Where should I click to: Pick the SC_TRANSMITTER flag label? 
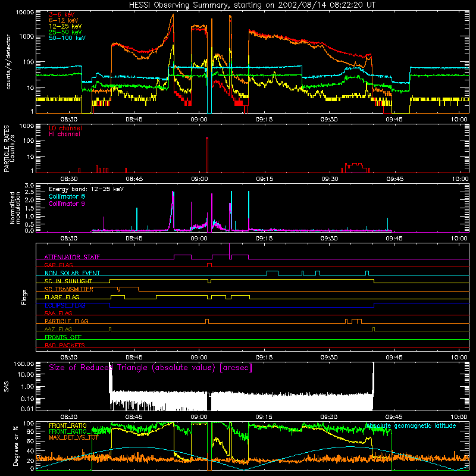click(68, 289)
